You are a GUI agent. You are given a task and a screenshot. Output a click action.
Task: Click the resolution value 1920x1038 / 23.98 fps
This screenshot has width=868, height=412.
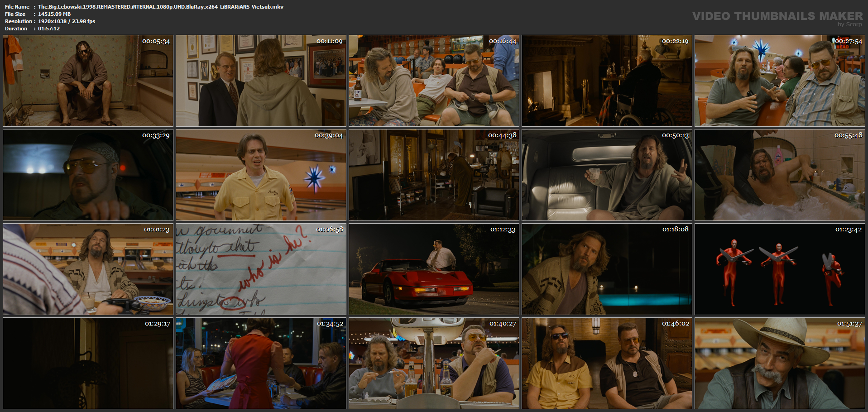(x=67, y=21)
